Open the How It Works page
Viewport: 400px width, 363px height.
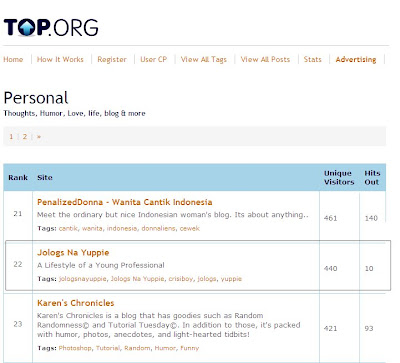(x=60, y=60)
